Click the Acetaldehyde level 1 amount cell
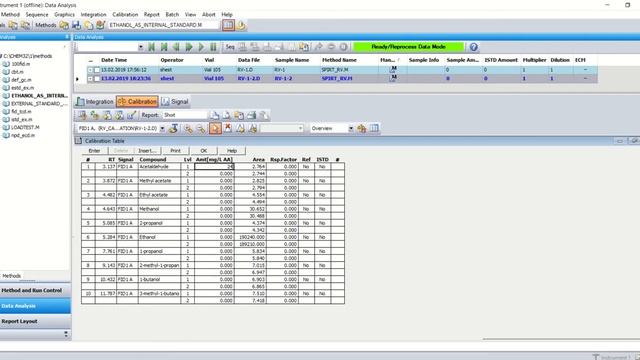 (214, 167)
